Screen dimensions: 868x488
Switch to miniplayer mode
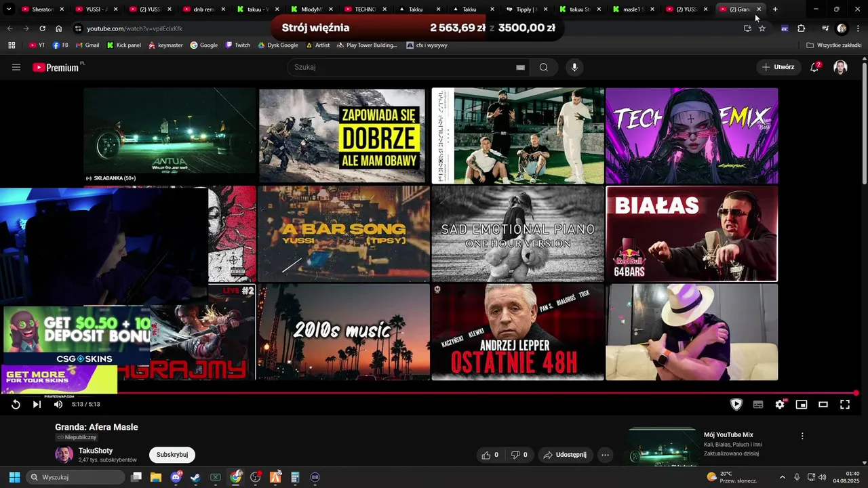pyautogui.click(x=802, y=405)
